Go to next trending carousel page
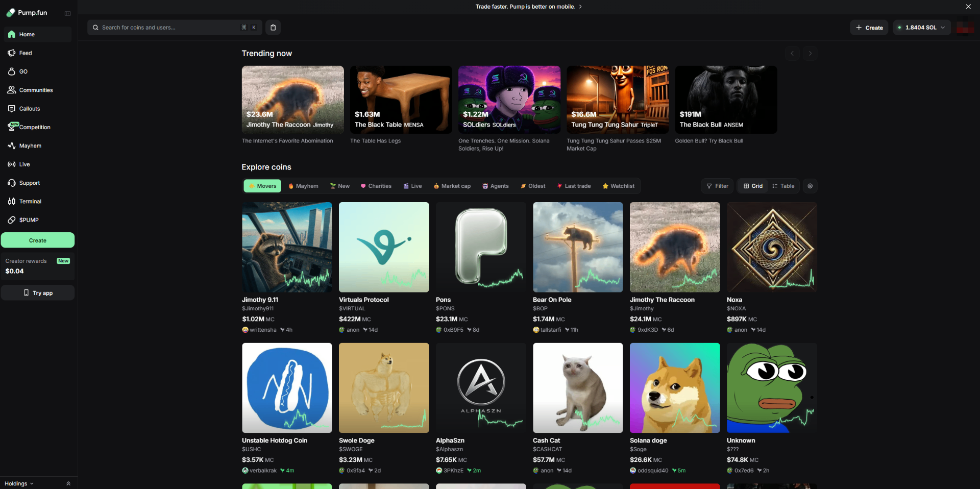 [x=810, y=53]
